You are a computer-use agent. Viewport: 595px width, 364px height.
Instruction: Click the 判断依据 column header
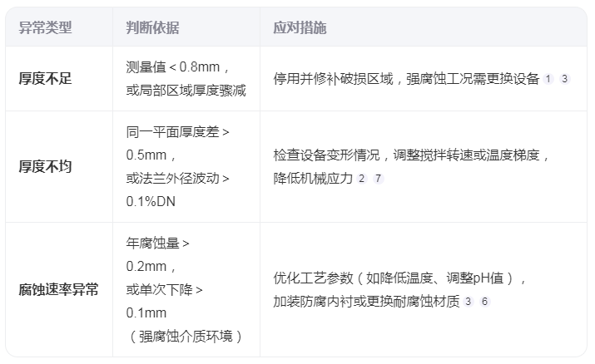152,27
